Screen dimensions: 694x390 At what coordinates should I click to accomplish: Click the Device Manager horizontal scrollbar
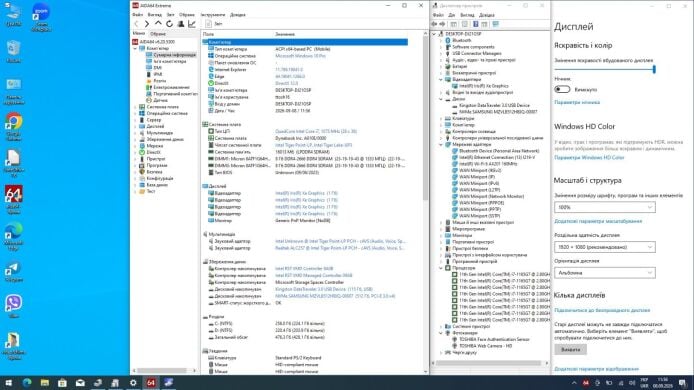[x=489, y=363]
